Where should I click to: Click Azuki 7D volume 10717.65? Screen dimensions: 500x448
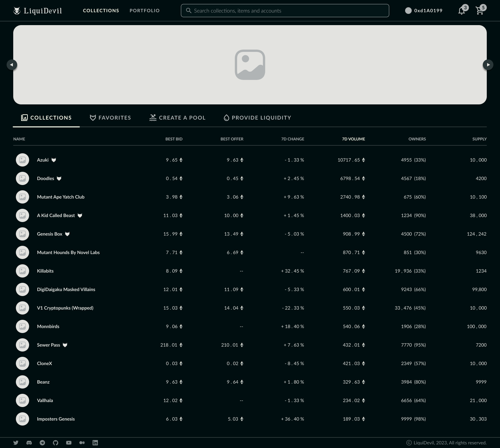pyautogui.click(x=351, y=160)
